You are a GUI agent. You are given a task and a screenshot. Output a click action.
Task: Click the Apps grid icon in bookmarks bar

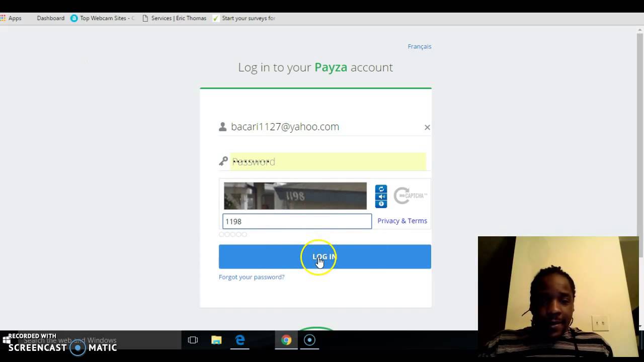3,18
